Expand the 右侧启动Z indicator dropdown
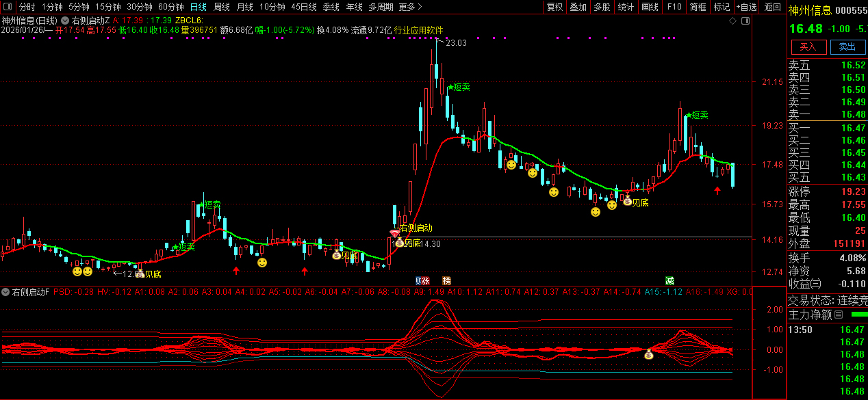Viewport: 868px width, 400px height. point(64,21)
